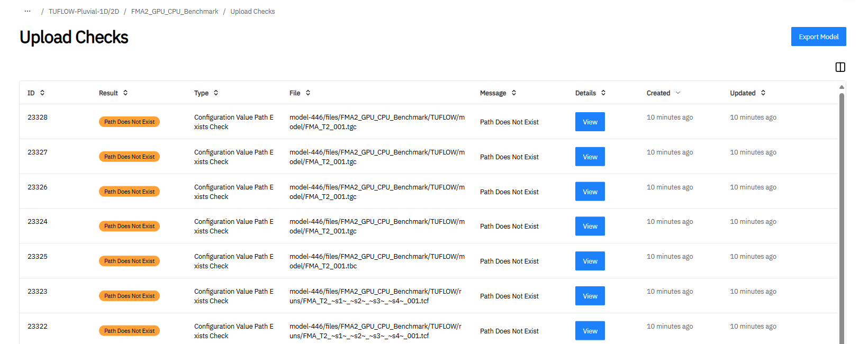Image resolution: width=868 pixels, height=344 pixels.
Task: Click the table's vertical scrollbar thumb
Action: (842, 219)
